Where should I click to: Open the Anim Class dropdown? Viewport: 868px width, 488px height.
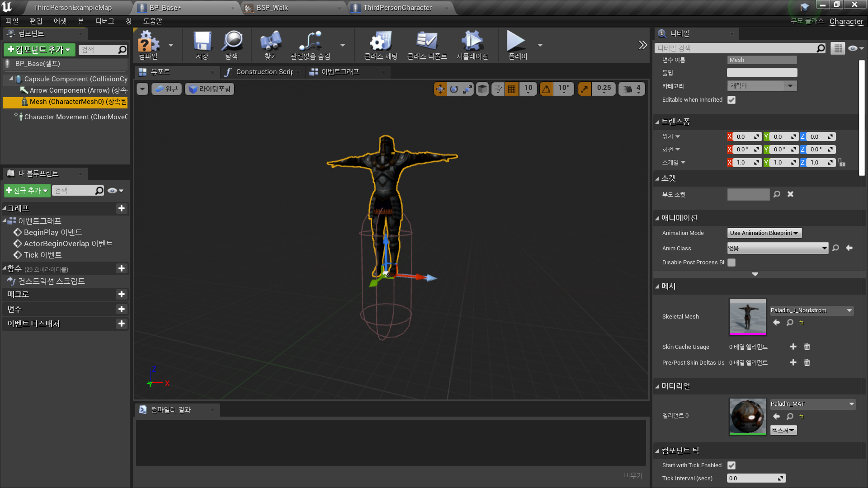click(777, 248)
